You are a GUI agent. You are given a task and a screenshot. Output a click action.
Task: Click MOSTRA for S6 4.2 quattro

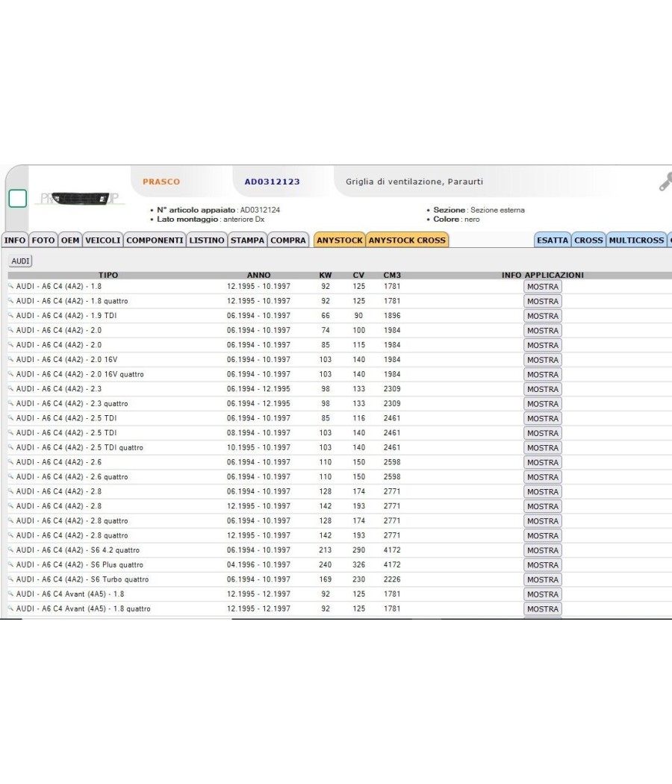tap(543, 550)
